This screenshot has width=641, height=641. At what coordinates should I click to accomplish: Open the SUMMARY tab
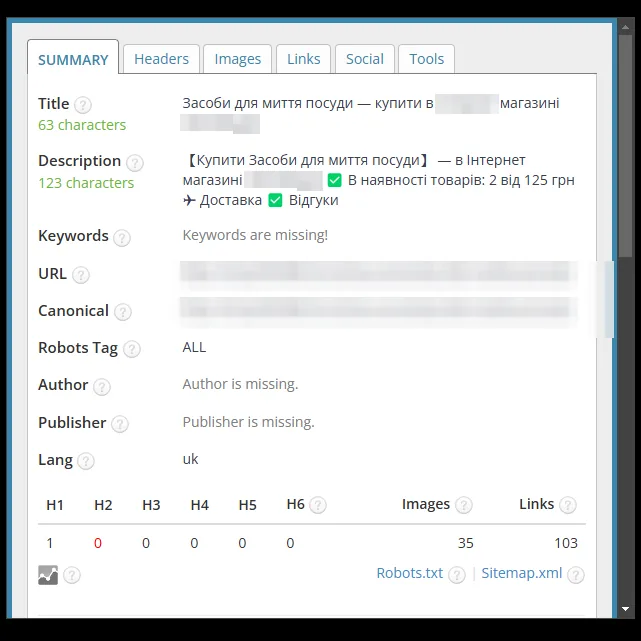click(73, 57)
